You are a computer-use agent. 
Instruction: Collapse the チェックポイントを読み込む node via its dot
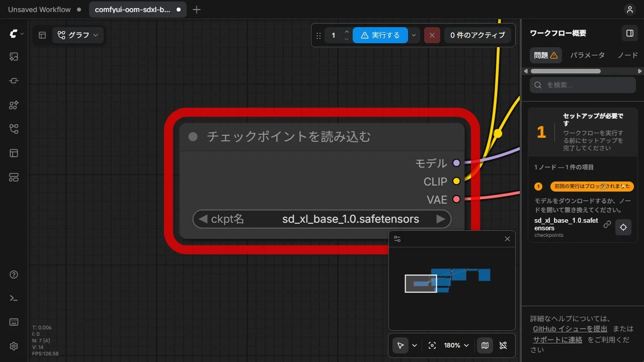193,137
